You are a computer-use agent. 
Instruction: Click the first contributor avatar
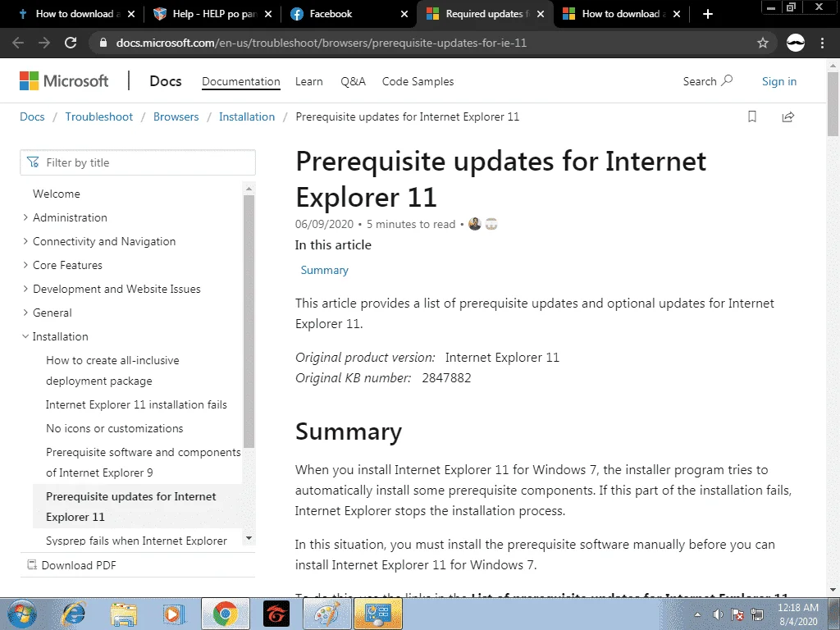tap(475, 224)
